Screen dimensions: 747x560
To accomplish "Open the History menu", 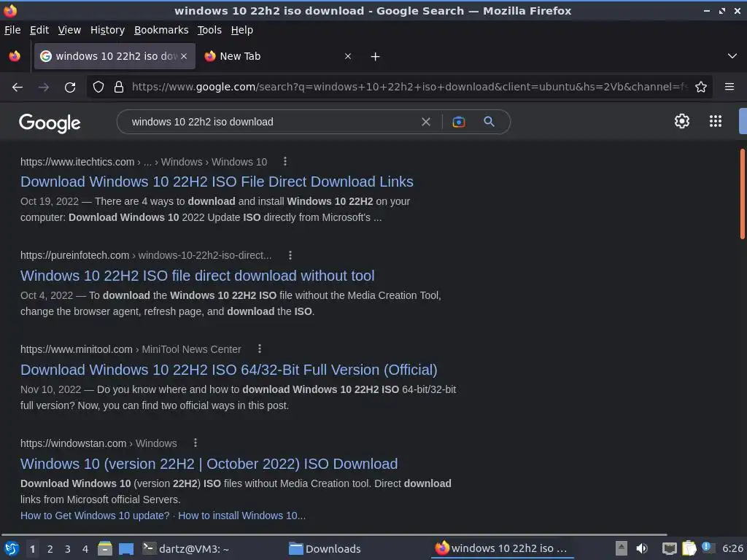I will 108,30.
